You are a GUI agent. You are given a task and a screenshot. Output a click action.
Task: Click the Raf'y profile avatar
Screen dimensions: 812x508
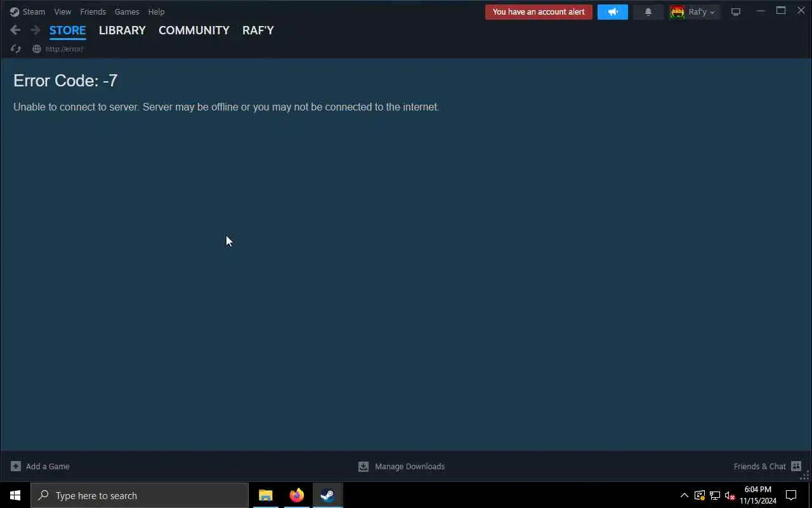(678, 12)
